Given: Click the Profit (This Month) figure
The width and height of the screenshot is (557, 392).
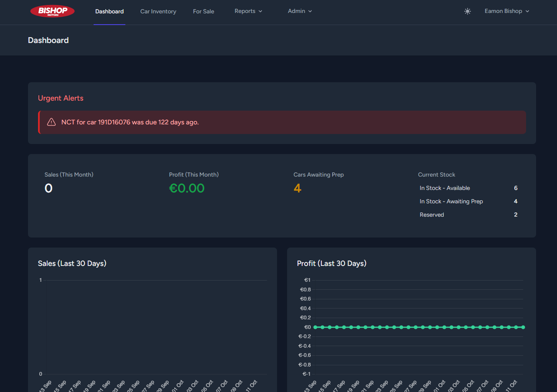Looking at the screenshot, I should [x=187, y=188].
